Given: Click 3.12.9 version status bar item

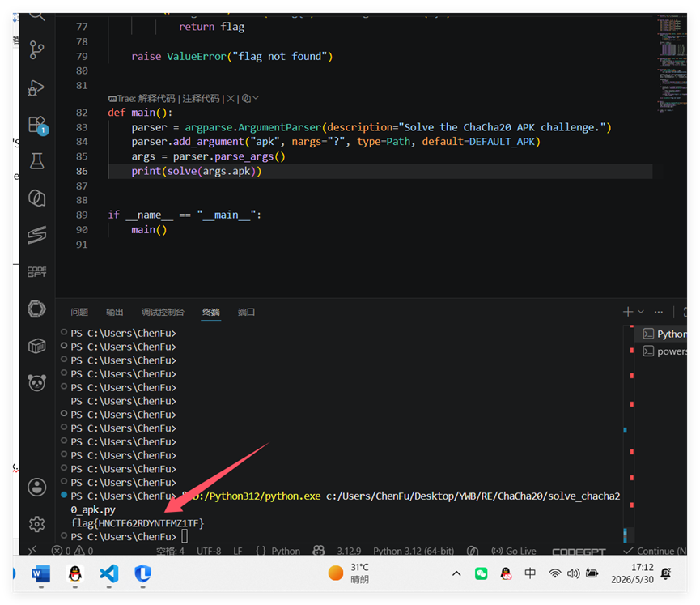Looking at the screenshot, I should coord(349,551).
